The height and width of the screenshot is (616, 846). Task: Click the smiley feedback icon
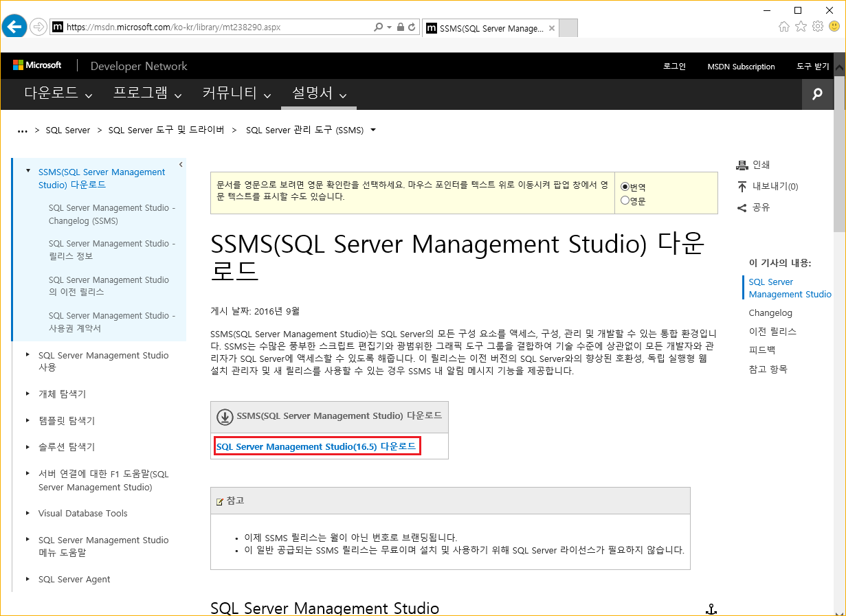pyautogui.click(x=834, y=27)
